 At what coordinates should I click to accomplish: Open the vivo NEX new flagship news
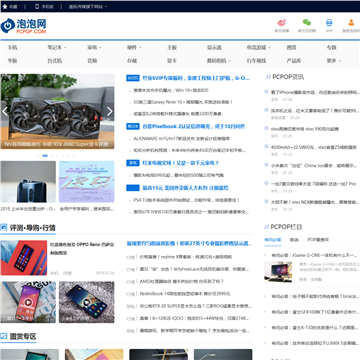315,202
